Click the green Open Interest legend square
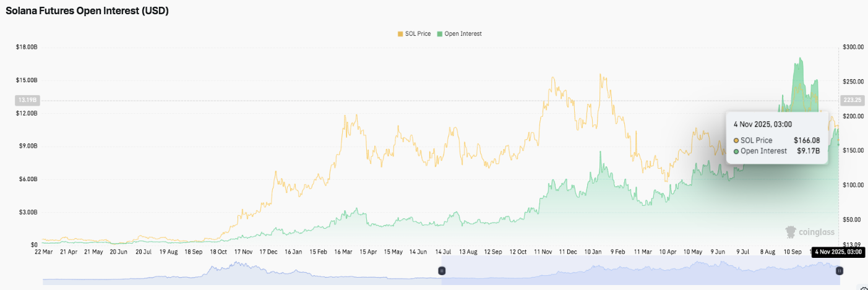 (439, 33)
